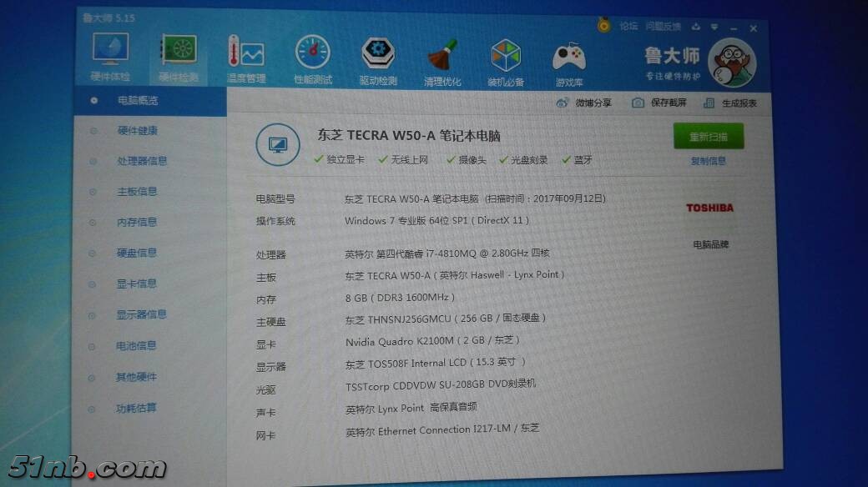Click the report icon for 生成报表
This screenshot has width=868, height=487.
(709, 103)
